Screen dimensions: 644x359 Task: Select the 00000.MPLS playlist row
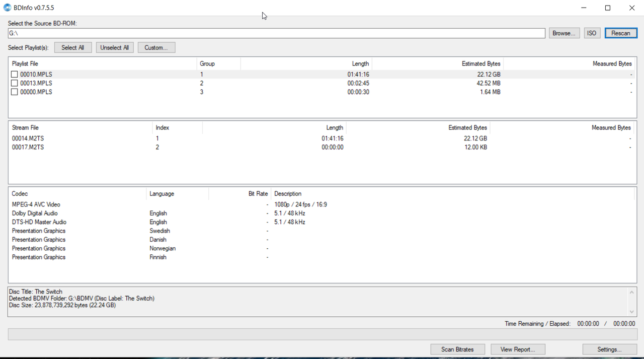pos(322,92)
